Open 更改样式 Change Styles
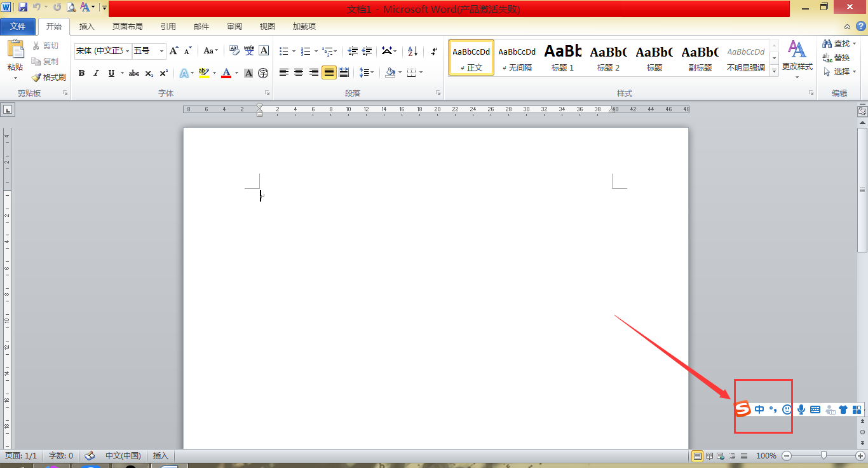Screen dimensions: 868x468 (797, 59)
